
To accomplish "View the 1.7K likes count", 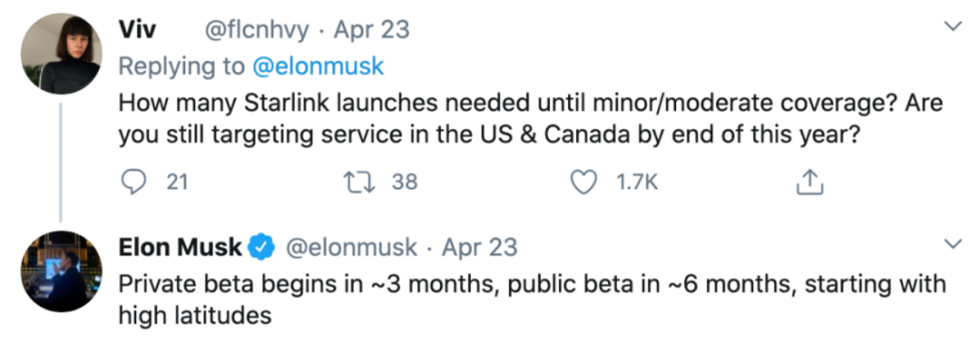I will point(637,182).
